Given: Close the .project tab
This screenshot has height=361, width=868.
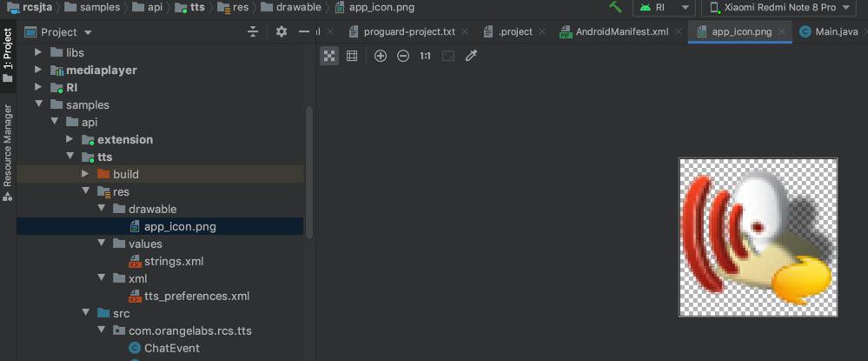Looking at the screenshot, I should pyautogui.click(x=541, y=32).
